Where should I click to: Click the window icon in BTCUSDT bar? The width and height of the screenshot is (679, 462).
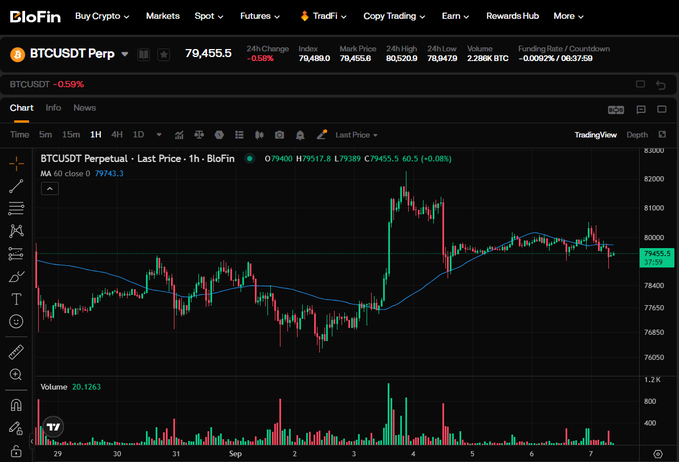(640, 84)
